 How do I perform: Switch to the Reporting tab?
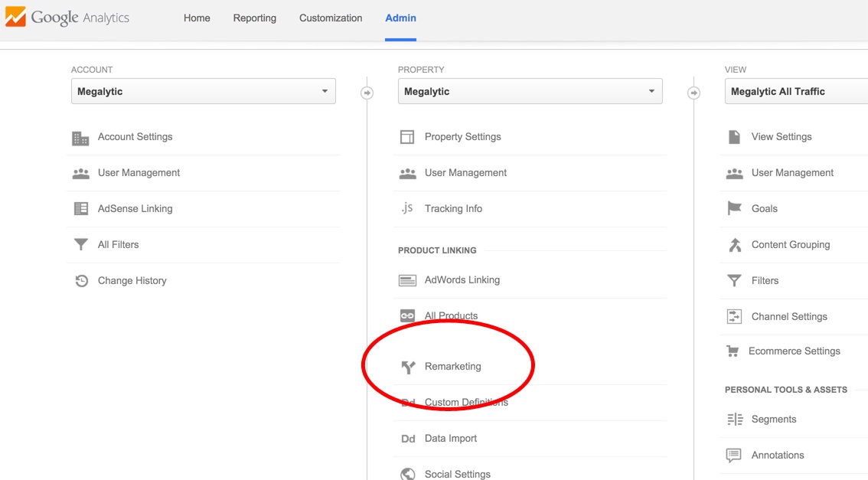(x=254, y=18)
